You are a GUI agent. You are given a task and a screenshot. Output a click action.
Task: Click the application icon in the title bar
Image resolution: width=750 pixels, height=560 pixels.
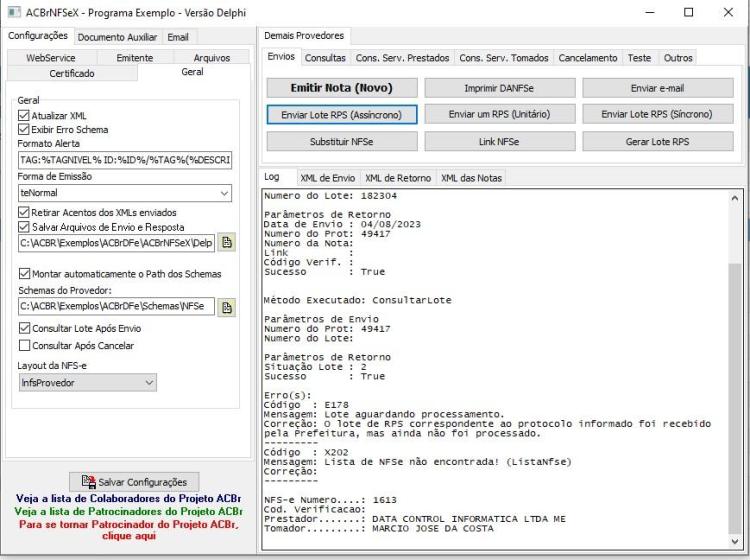[x=14, y=12]
